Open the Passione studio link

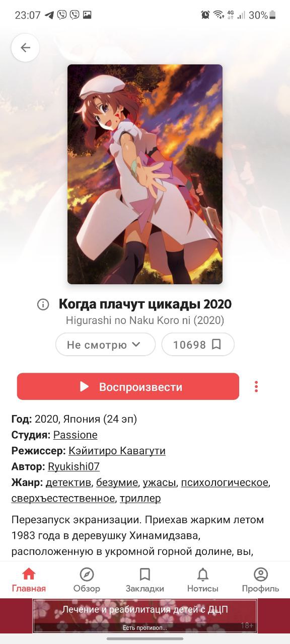tap(76, 435)
